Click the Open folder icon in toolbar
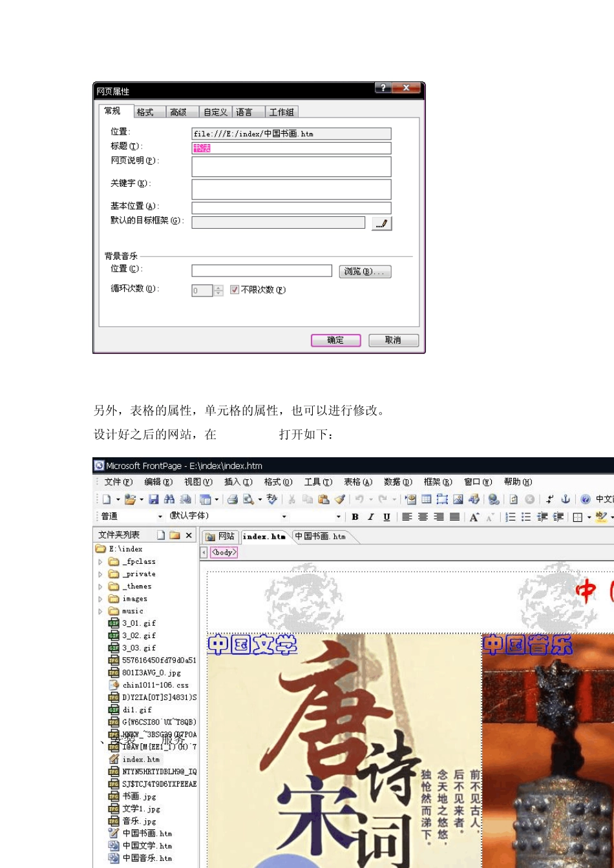This screenshot has width=614, height=868. 130,499
